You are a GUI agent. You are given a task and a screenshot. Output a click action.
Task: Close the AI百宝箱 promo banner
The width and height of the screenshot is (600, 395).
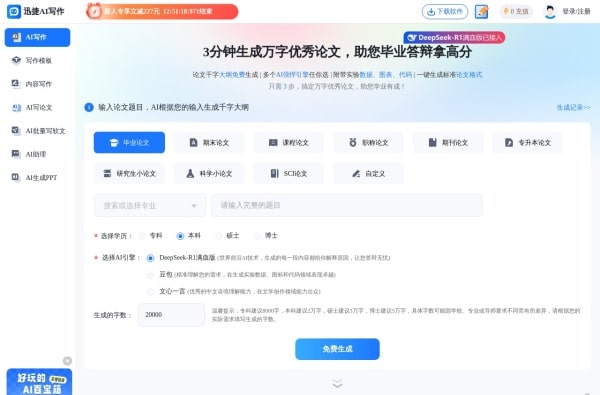pos(67,361)
